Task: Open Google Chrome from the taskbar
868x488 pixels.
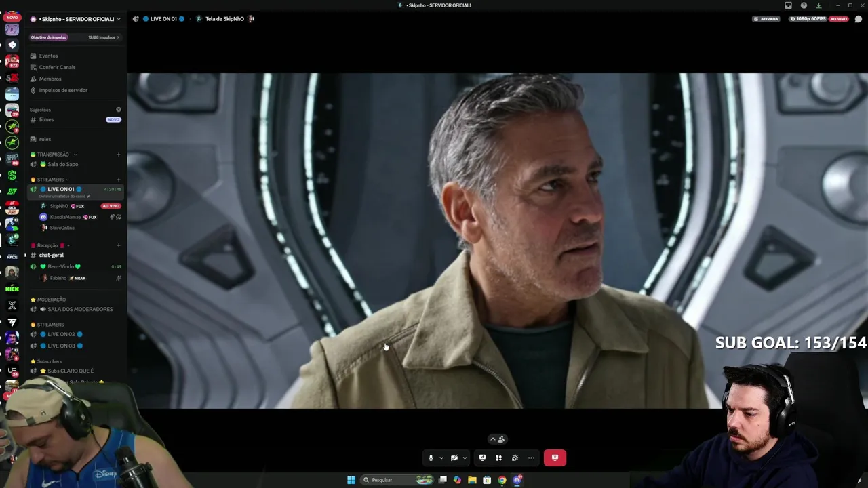Action: [x=502, y=480]
